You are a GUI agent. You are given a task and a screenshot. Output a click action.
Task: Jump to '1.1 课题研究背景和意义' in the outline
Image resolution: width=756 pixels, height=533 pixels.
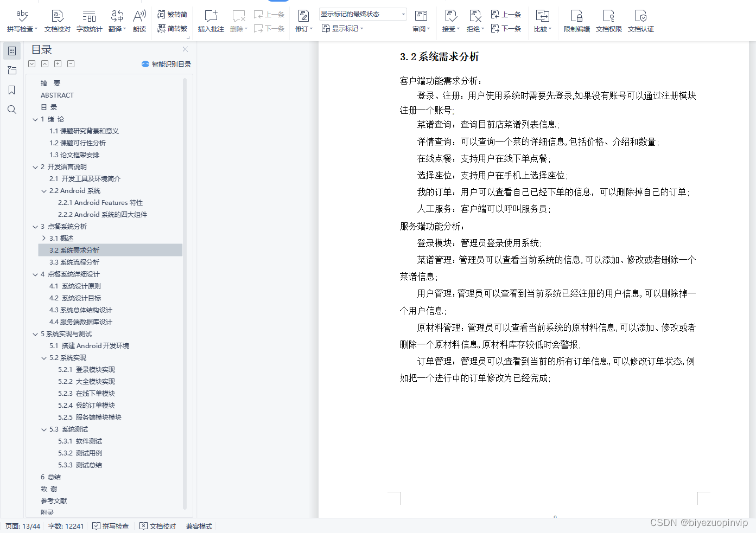[84, 131]
